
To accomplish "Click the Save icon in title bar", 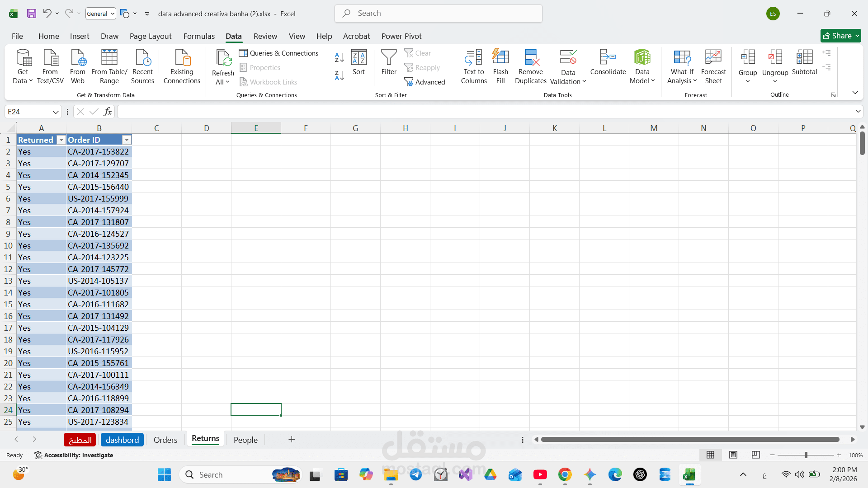I will click(x=31, y=14).
